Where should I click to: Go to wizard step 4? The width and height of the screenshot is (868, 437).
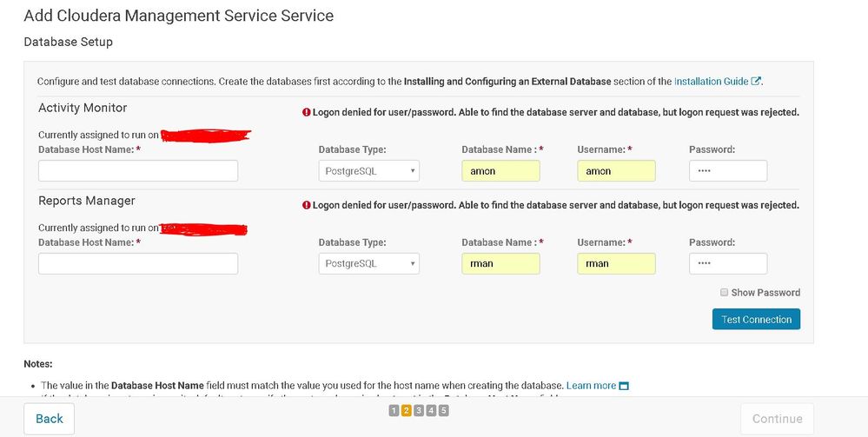tap(431, 410)
